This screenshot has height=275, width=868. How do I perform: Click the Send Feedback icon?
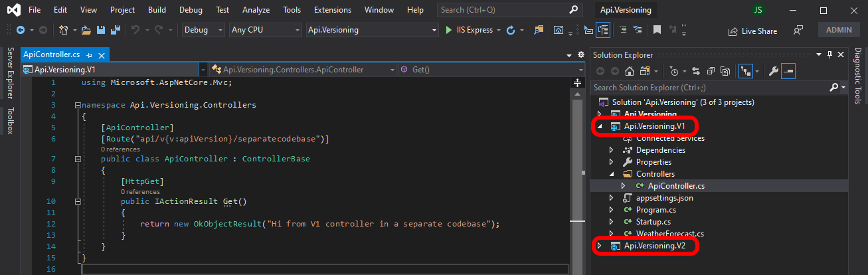(798, 31)
